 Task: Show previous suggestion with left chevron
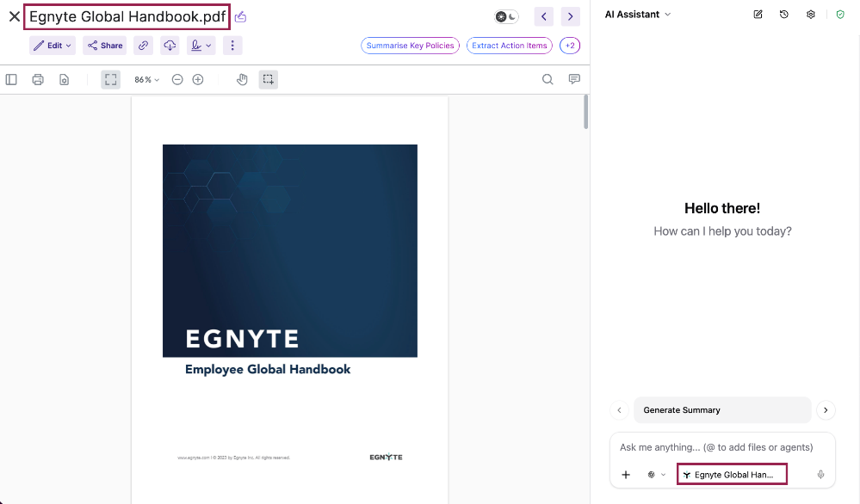pyautogui.click(x=619, y=409)
